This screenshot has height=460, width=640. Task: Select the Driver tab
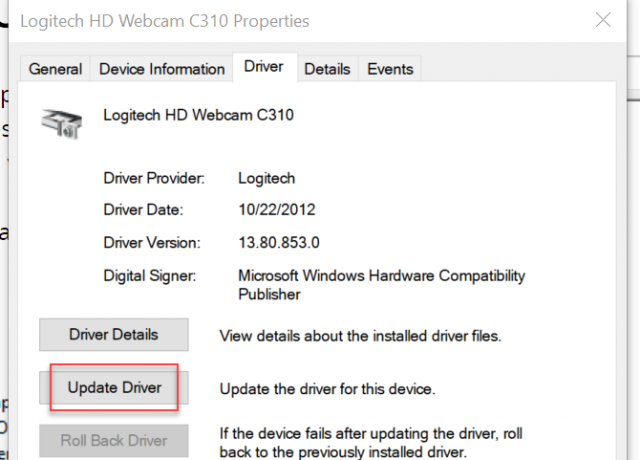[x=264, y=67]
